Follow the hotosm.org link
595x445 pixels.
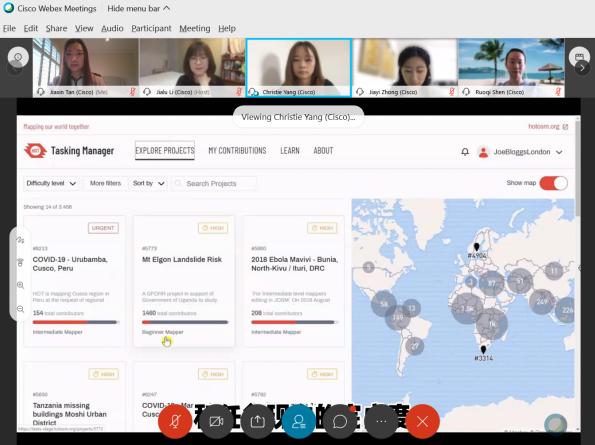(x=544, y=126)
